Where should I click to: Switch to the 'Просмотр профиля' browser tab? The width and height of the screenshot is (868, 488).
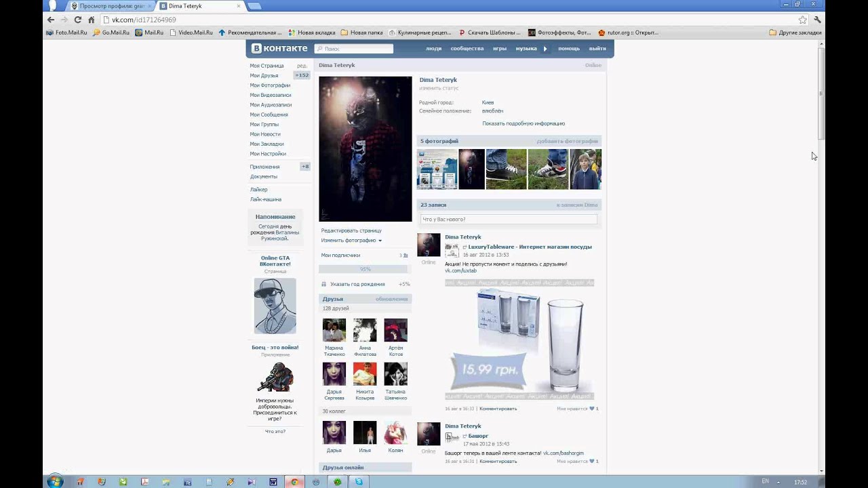[112, 6]
